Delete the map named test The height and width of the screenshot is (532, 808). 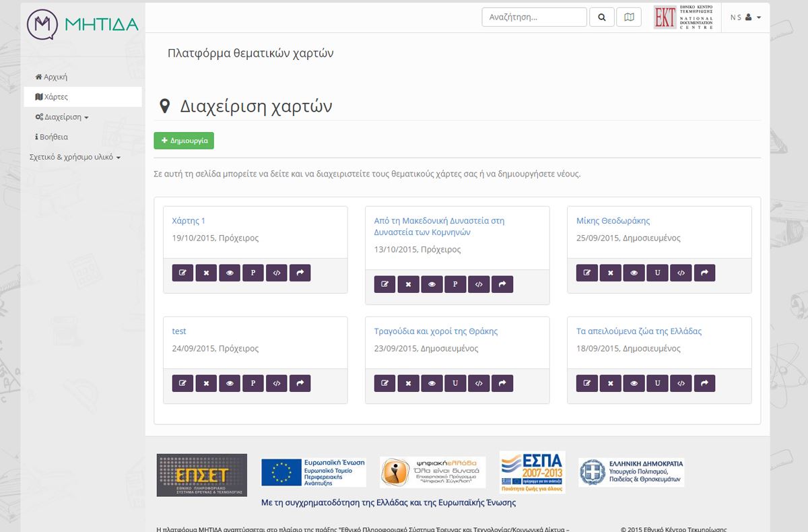[x=206, y=383]
